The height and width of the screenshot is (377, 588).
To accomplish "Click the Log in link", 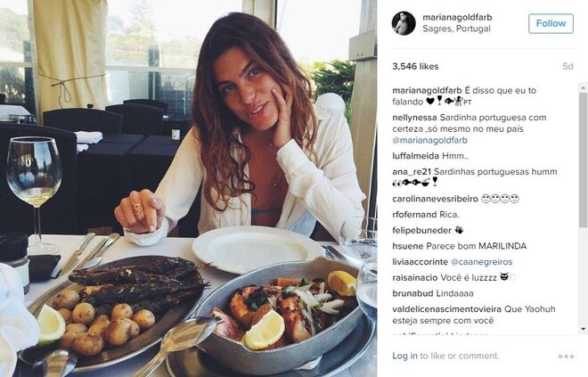I will click(x=404, y=356).
